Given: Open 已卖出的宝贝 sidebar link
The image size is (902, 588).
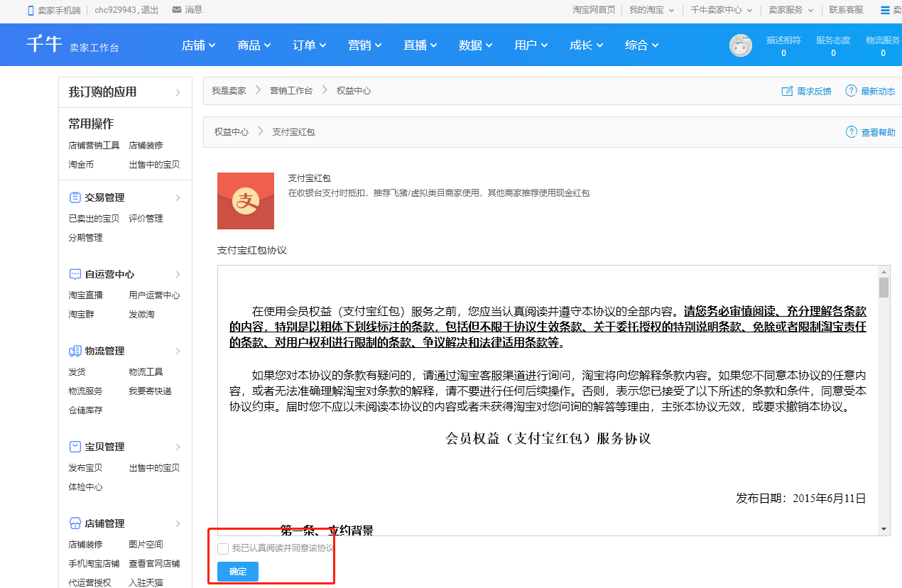Looking at the screenshot, I should (94, 218).
